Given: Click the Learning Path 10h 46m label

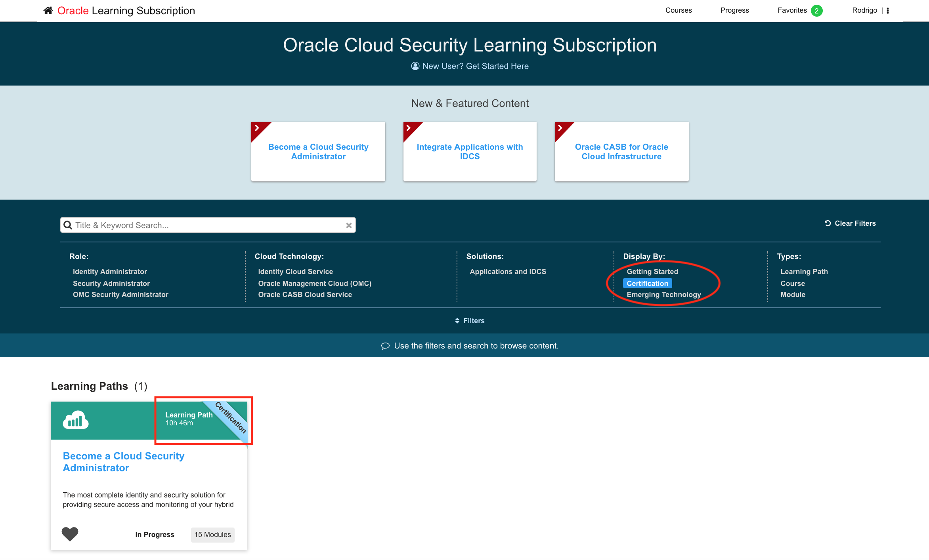Looking at the screenshot, I should tap(189, 419).
